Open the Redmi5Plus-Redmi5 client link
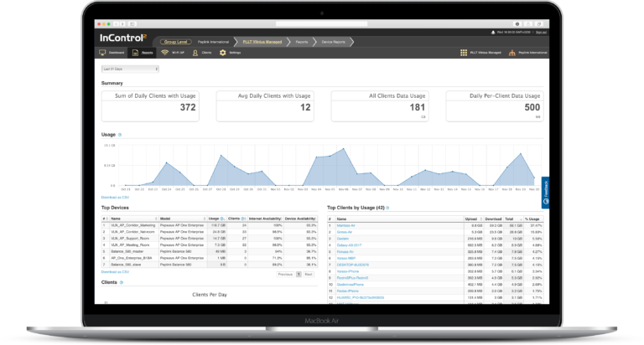The height and width of the screenshot is (345, 644). click(352, 278)
